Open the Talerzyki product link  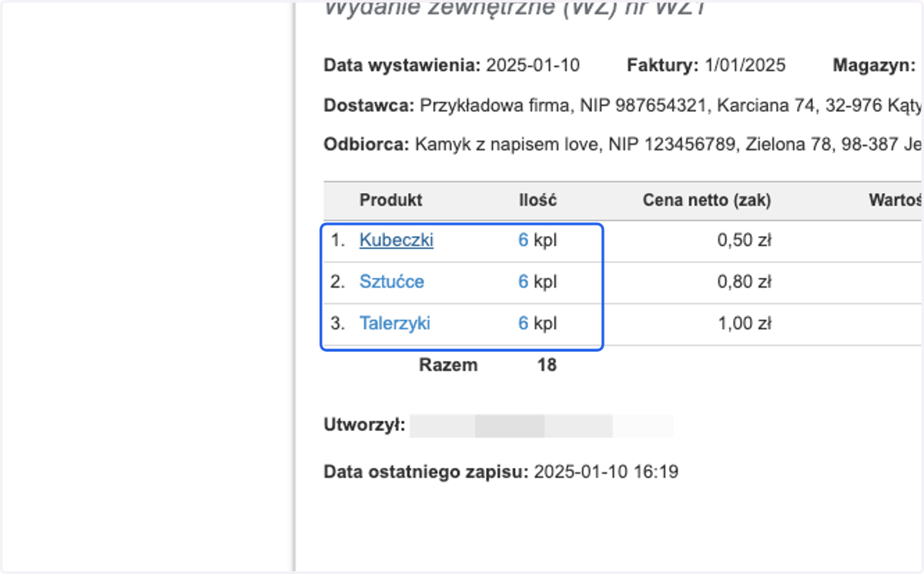[x=394, y=323]
